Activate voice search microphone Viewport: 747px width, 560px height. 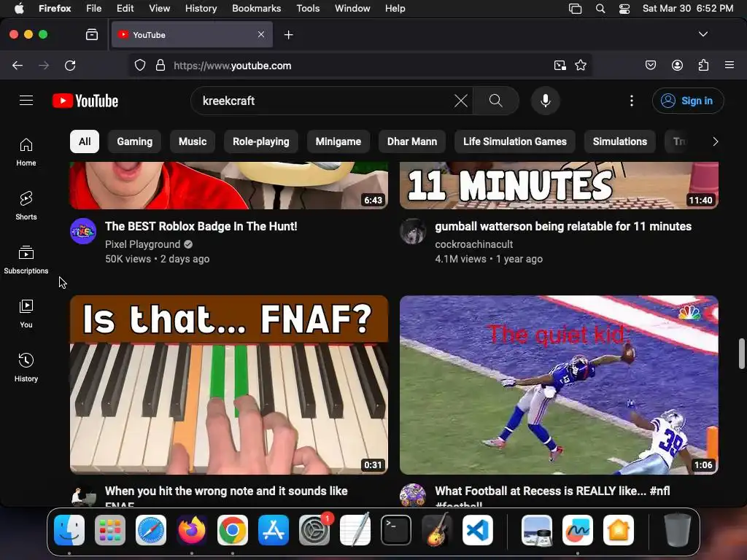click(x=546, y=101)
